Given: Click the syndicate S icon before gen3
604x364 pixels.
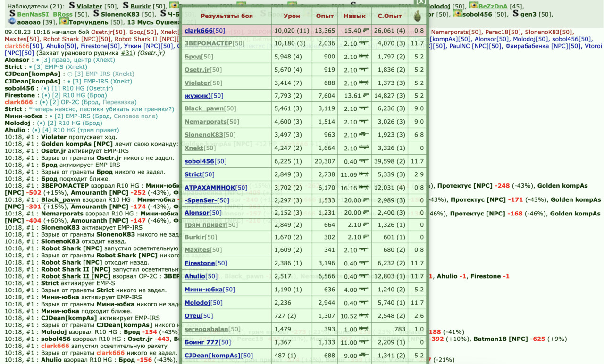Looking at the screenshot, I should pyautogui.click(x=516, y=14).
